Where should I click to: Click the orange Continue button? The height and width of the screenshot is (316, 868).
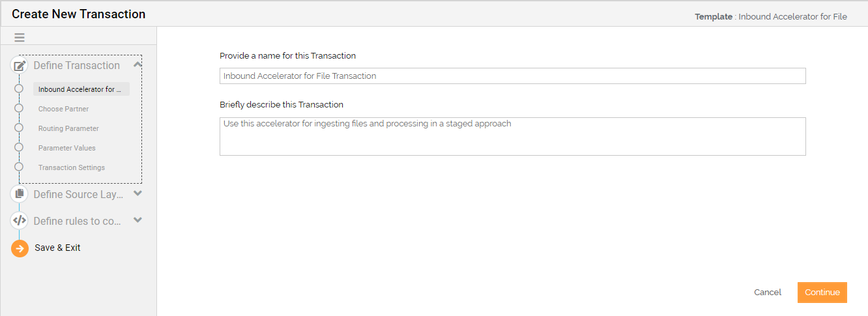(x=822, y=293)
